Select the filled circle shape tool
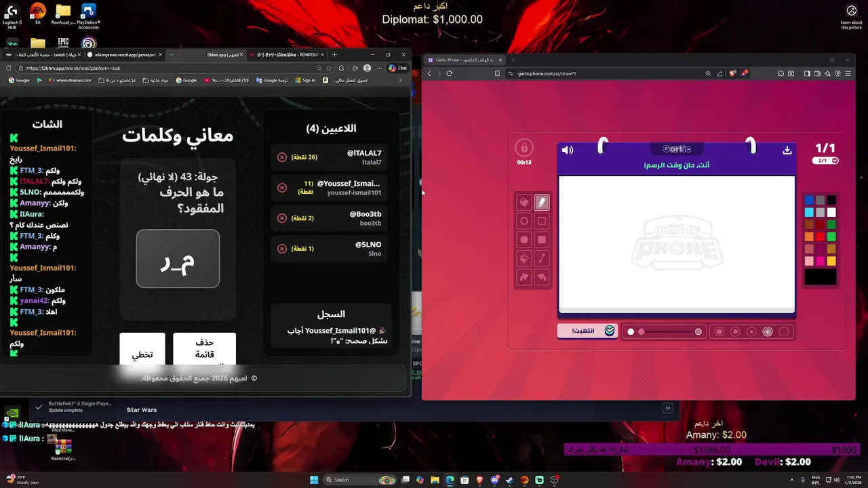The image size is (868, 488). click(524, 239)
